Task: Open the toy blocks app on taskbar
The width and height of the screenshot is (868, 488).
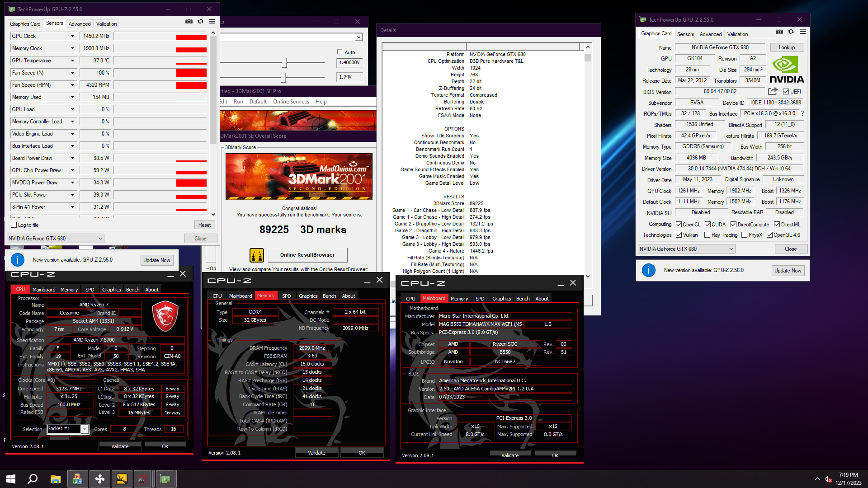Action: (x=77, y=479)
